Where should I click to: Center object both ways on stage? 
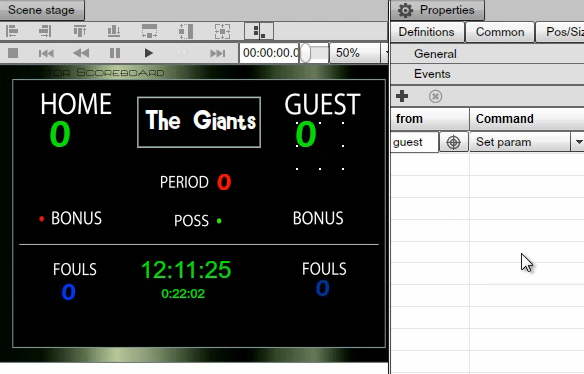[222, 31]
